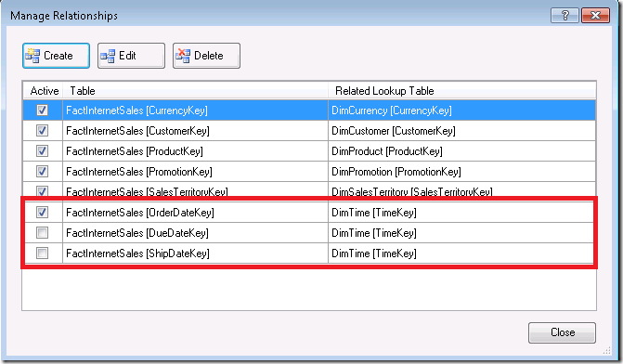Click DimTime [TimeKey] in the ShipDateKey row

pyautogui.click(x=461, y=253)
